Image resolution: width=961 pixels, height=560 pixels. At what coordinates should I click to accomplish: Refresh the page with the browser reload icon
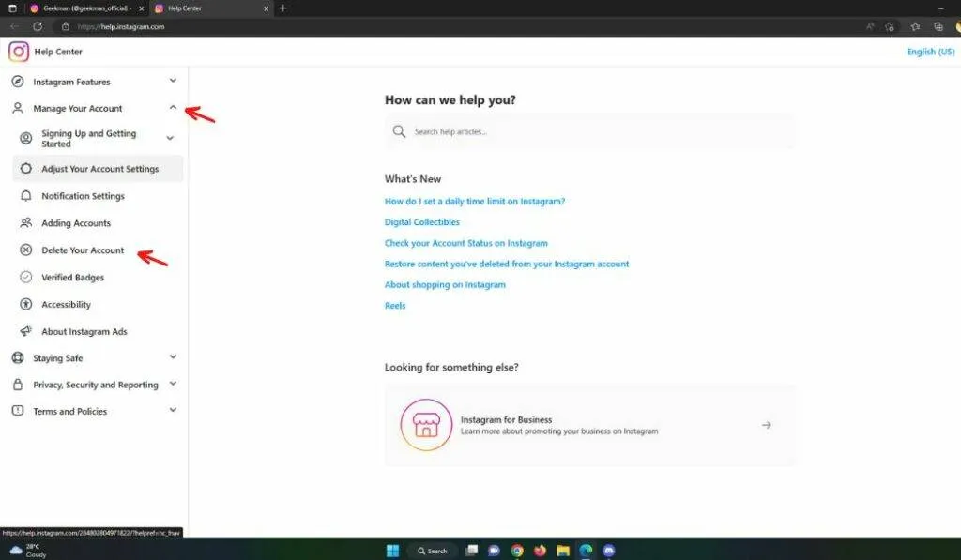click(38, 26)
